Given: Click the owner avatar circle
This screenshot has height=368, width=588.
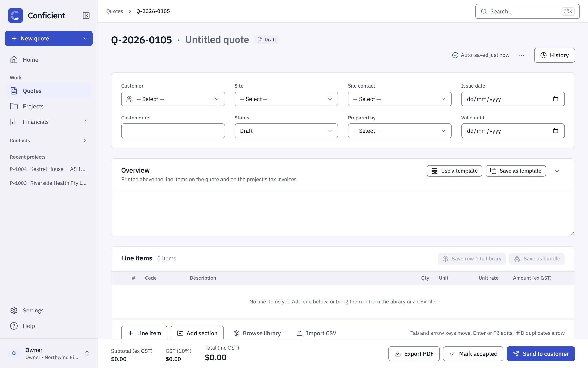Looking at the screenshot, I should coord(14,353).
